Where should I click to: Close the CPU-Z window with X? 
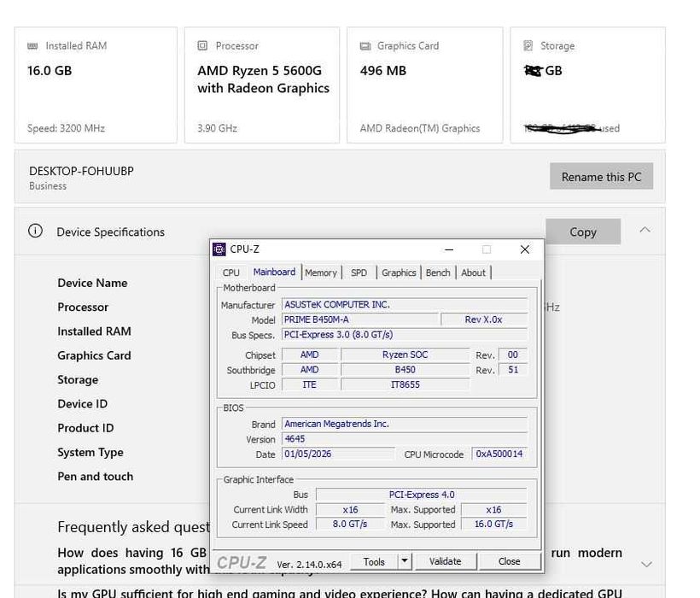point(525,249)
